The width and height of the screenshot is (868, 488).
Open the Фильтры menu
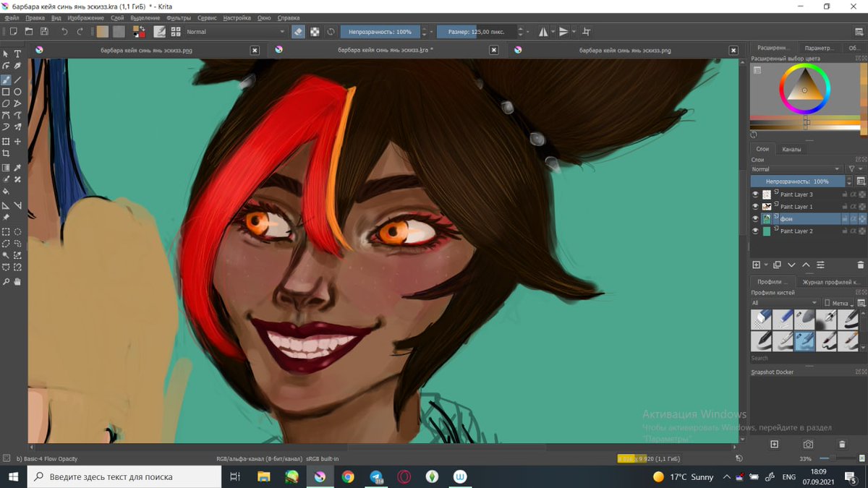pyautogui.click(x=179, y=17)
